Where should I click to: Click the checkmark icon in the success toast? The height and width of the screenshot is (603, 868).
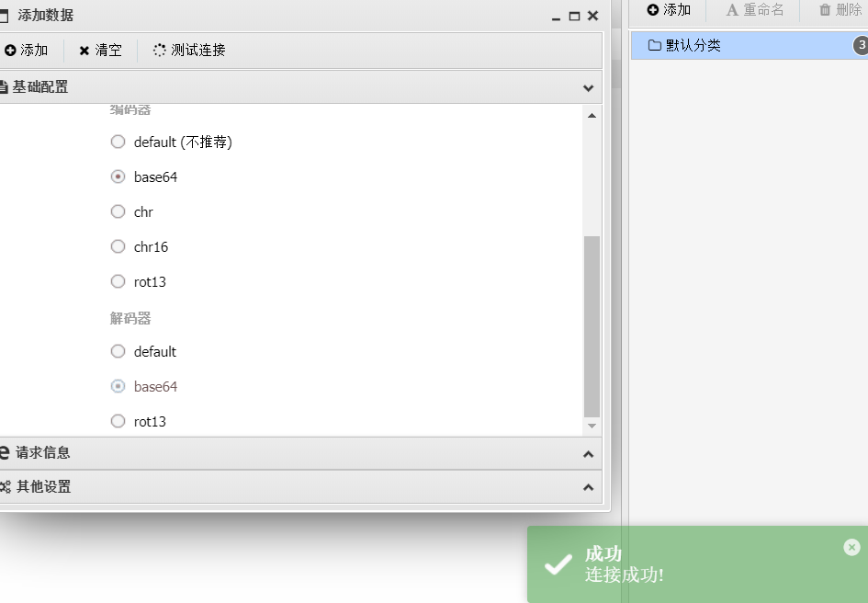[558, 564]
